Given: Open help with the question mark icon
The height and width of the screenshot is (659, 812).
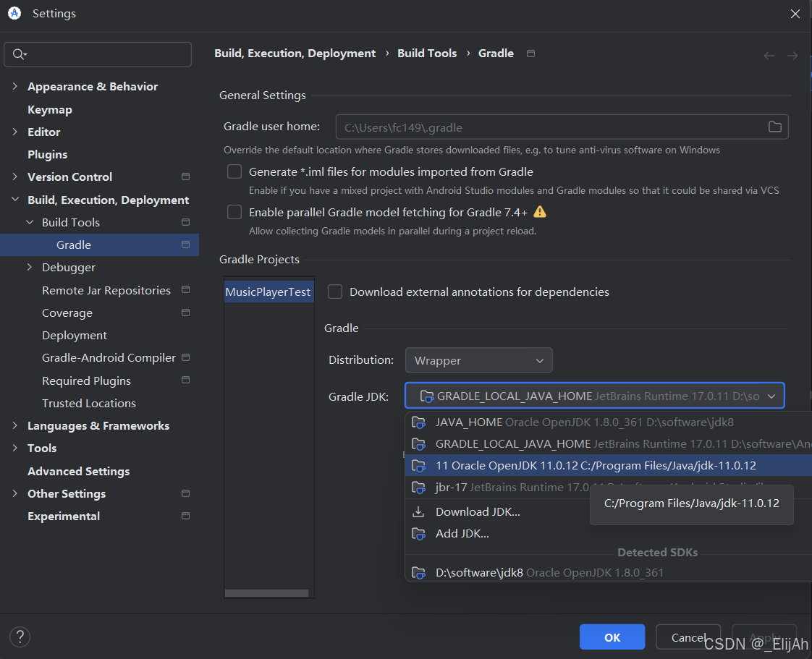Looking at the screenshot, I should click(x=20, y=637).
